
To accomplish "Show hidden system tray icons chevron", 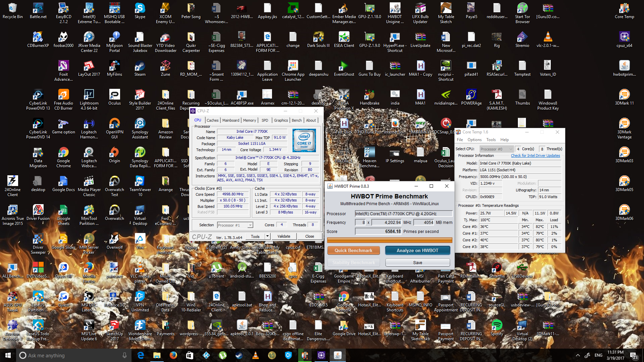I will click(578, 355).
